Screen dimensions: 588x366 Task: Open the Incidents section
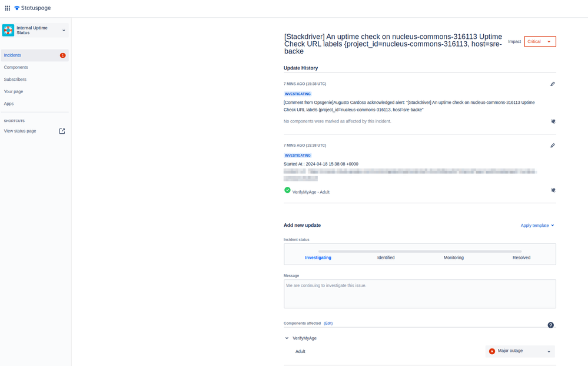pyautogui.click(x=35, y=55)
